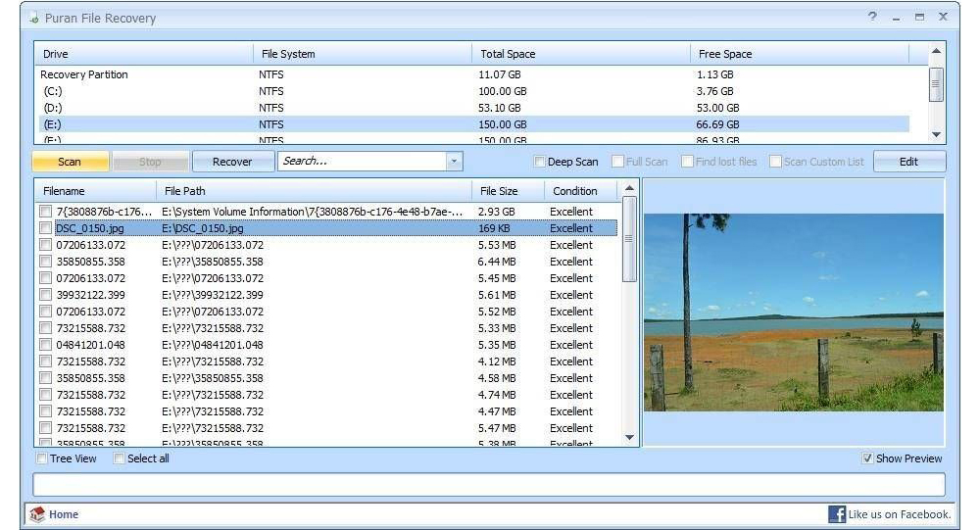Click the Puran File Recovery app icon
Screen dimensions: 980x530
[x=34, y=19]
